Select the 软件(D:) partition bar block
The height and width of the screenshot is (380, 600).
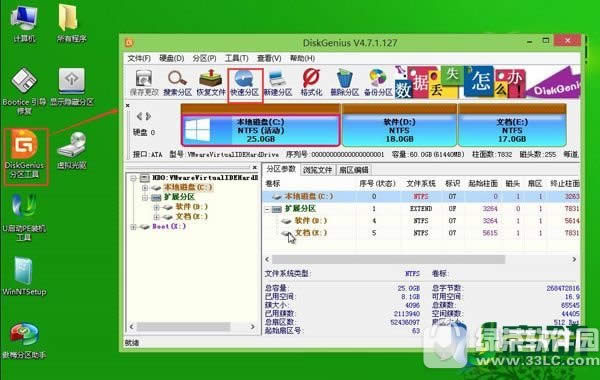[399, 130]
